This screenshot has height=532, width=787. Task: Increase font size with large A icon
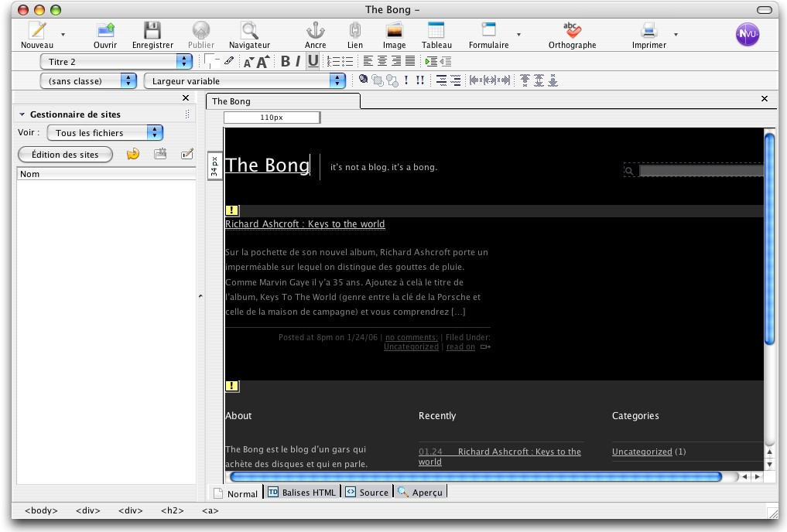pyautogui.click(x=262, y=62)
